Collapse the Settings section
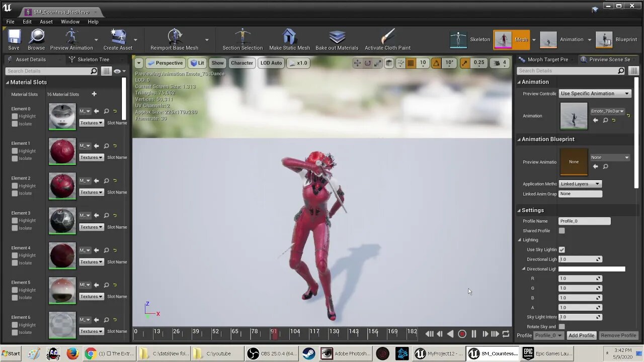This screenshot has width=644, height=362. coord(519,210)
